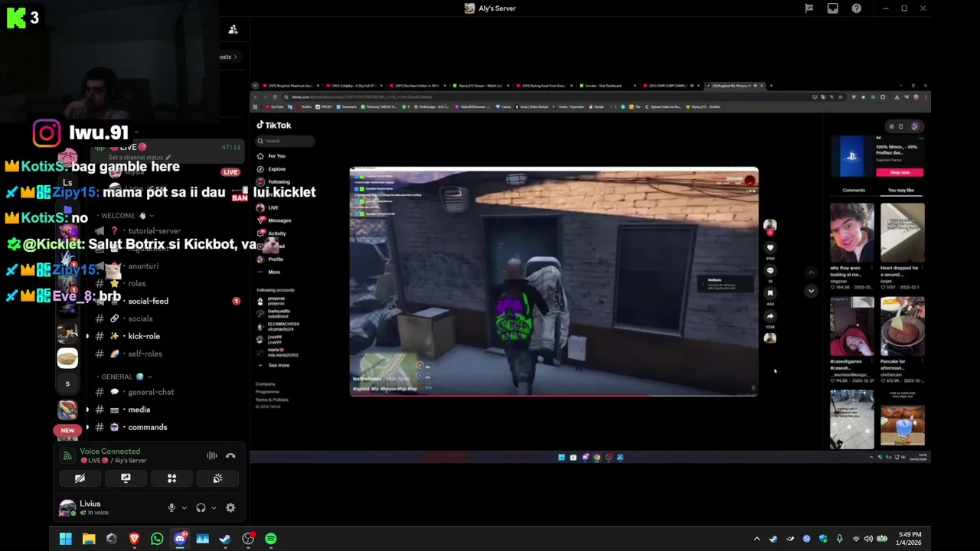This screenshot has width=980, height=551.
Task: Switch to TikTok Comments tab
Action: point(854,190)
